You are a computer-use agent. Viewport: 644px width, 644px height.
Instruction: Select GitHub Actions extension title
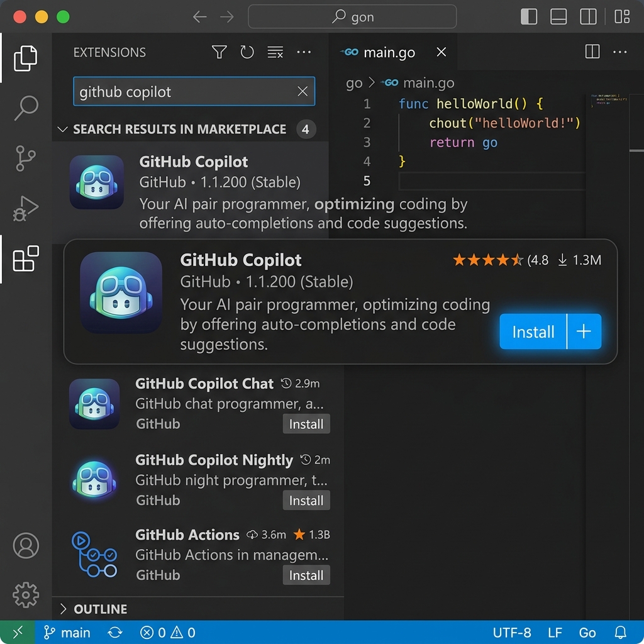click(x=187, y=535)
